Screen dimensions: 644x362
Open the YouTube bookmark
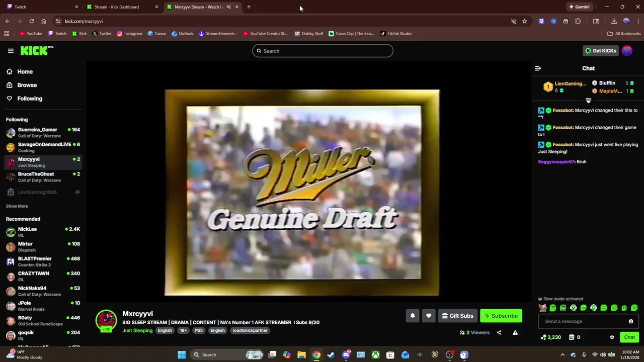pos(31,34)
